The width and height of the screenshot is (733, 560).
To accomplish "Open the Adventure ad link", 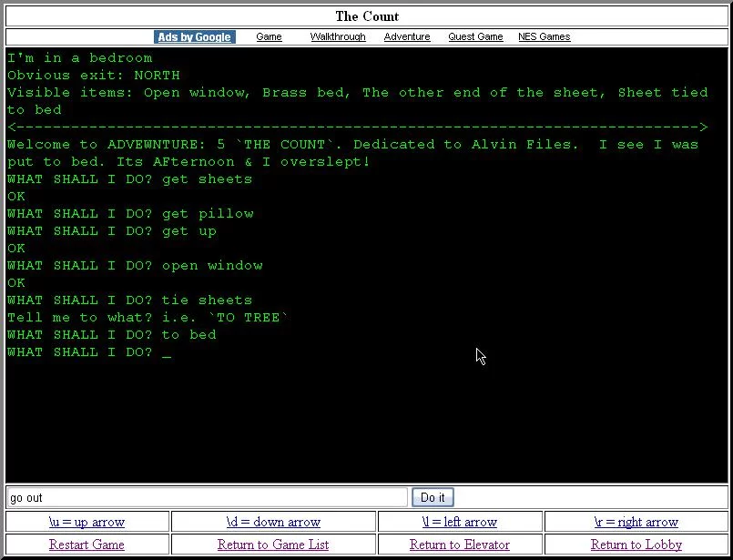I will [x=407, y=37].
